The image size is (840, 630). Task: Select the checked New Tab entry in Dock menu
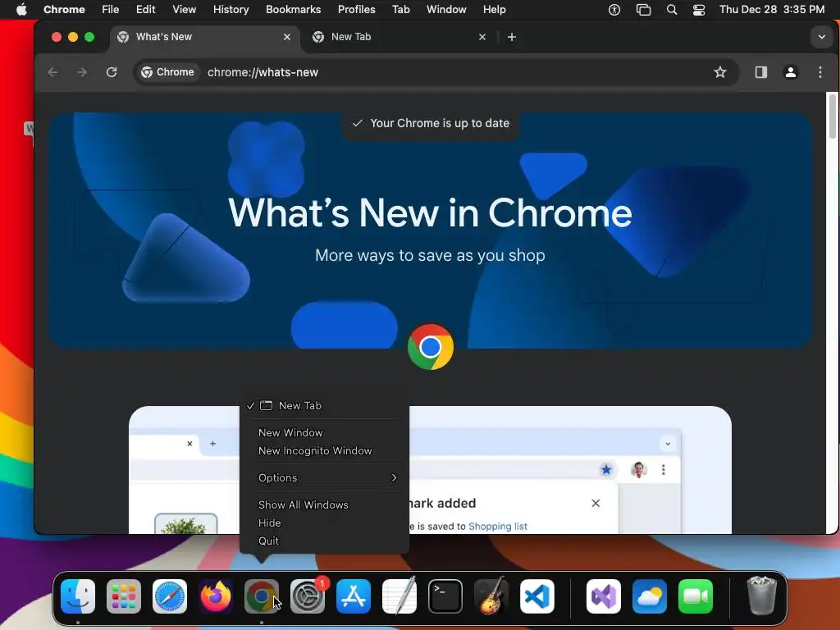click(324, 405)
